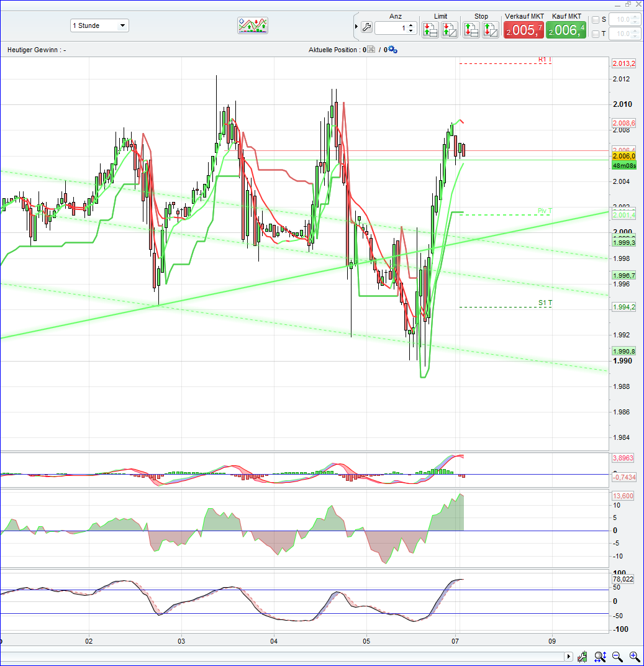Screen dimensions: 644x666
Task: Click the zoom-to-fit magnifier icon
Action: pos(600,657)
